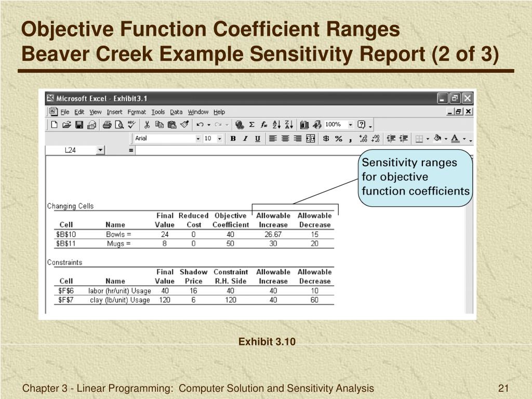Click the AutoSum sigma icon
Image resolution: width=532 pixels, height=399 pixels.
coord(252,125)
